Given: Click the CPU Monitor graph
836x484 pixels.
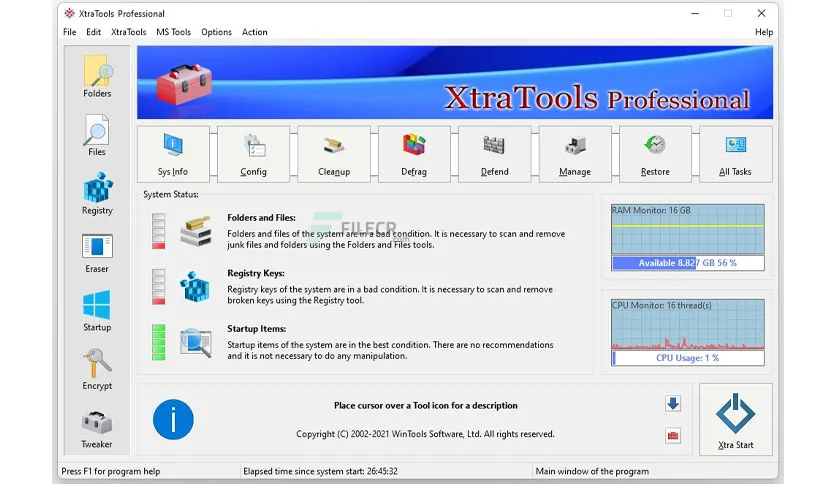Looking at the screenshot, I should pyautogui.click(x=688, y=324).
